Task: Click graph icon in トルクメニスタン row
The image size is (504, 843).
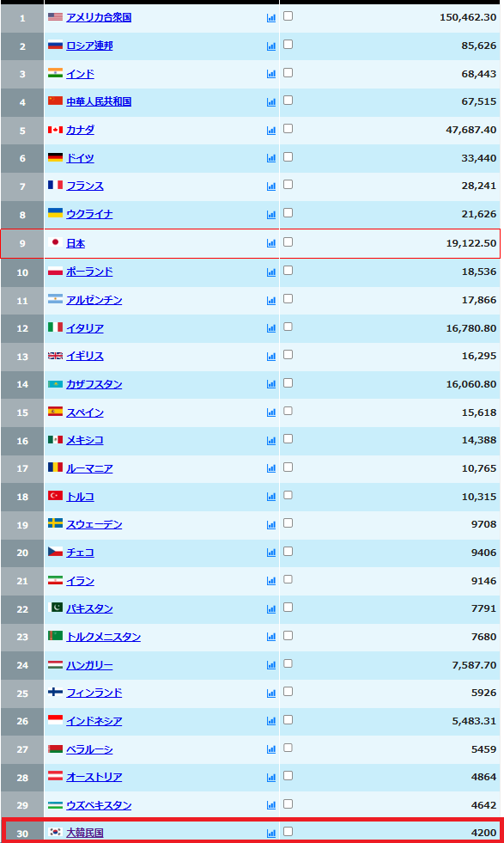Action: click(270, 637)
